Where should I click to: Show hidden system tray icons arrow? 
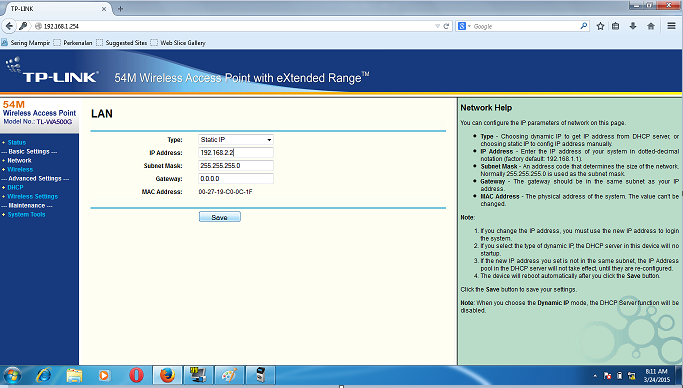click(x=595, y=376)
